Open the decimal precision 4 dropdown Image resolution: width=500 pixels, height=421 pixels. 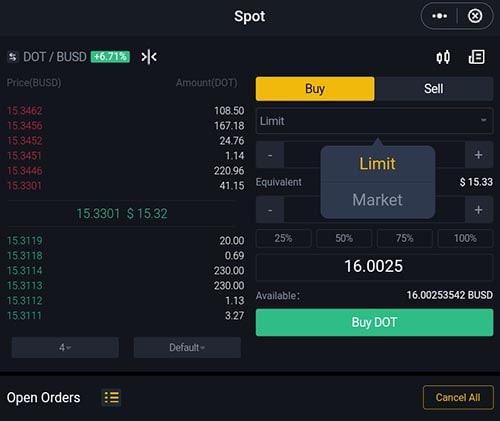point(65,347)
